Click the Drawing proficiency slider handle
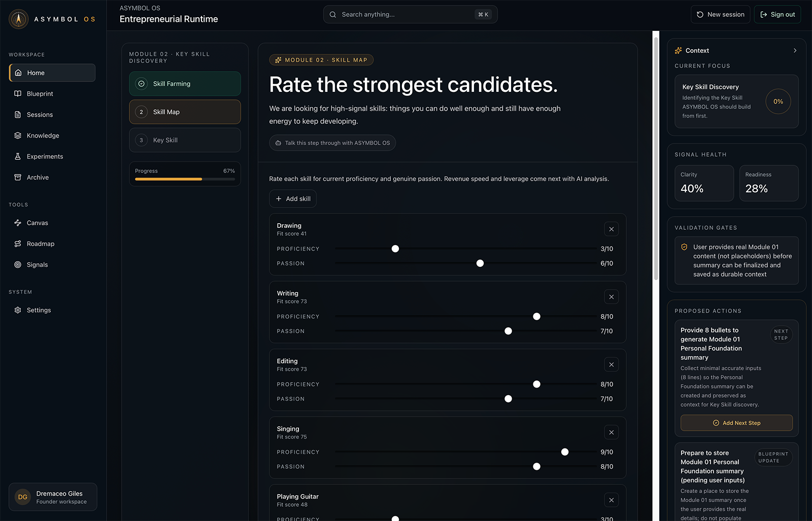 point(395,249)
